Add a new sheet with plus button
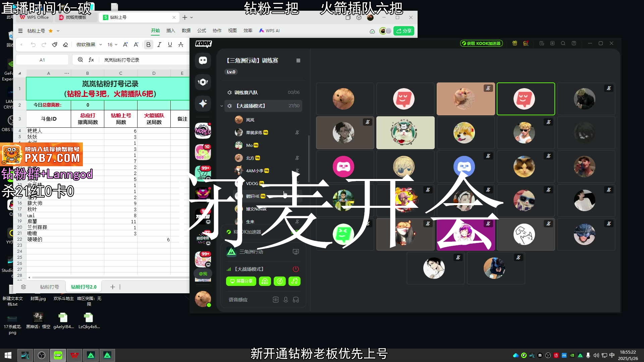 point(113,287)
